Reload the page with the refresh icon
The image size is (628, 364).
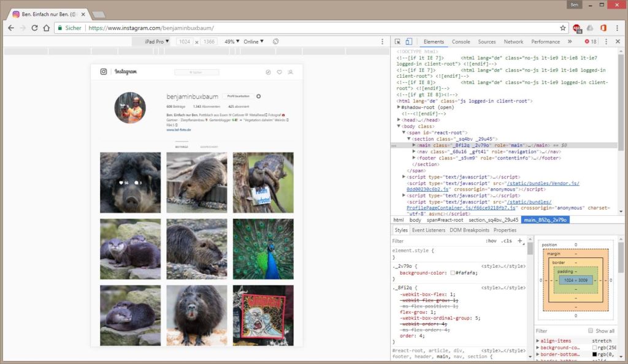34,28
